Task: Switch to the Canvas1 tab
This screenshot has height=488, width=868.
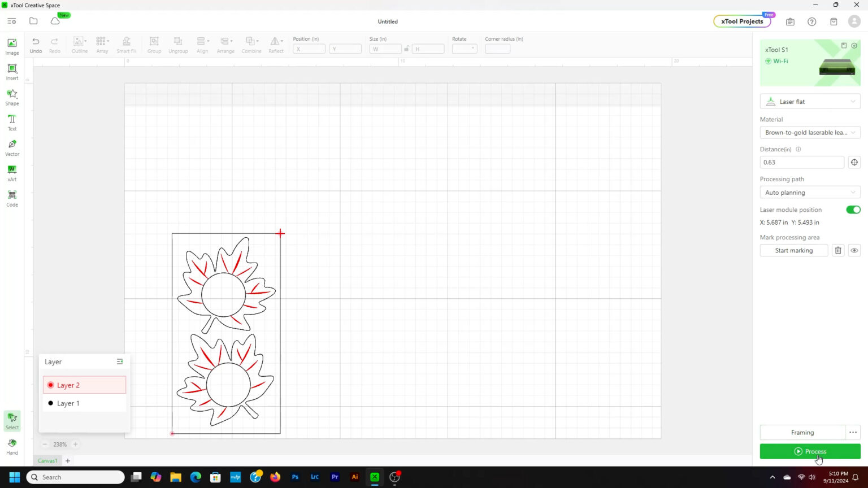Action: pos(47,461)
